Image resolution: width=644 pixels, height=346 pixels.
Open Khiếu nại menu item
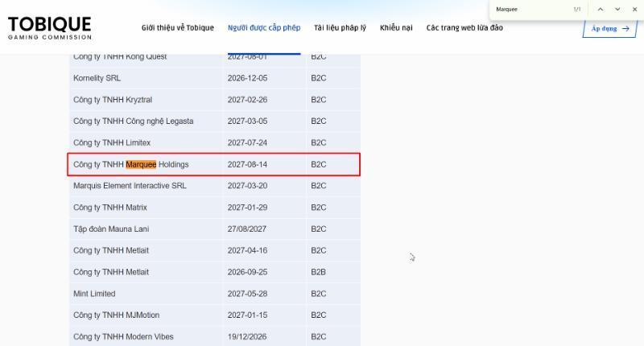click(396, 28)
